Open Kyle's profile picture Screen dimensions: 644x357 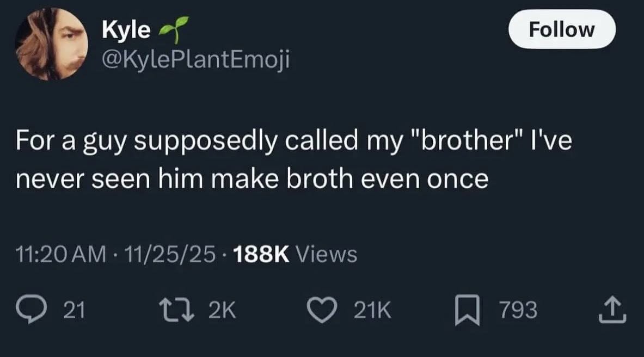click(x=51, y=45)
